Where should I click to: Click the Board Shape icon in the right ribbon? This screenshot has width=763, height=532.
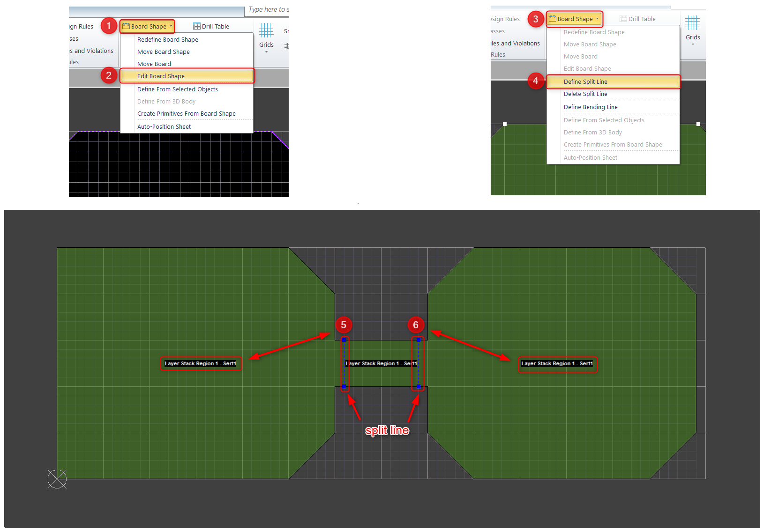point(553,18)
